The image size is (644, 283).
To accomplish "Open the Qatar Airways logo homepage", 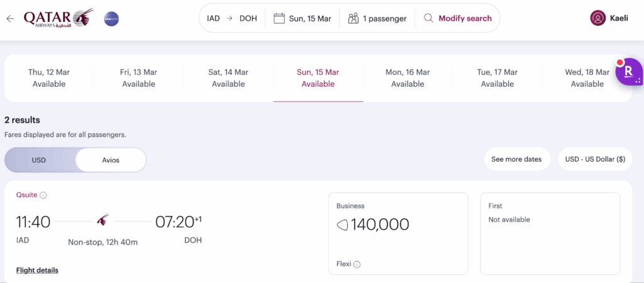I will [x=58, y=18].
